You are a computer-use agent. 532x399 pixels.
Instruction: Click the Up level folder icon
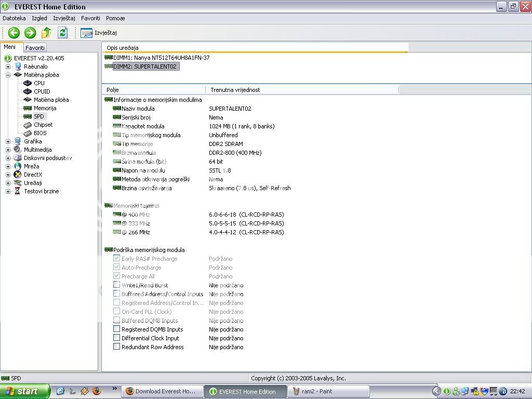[x=46, y=33]
